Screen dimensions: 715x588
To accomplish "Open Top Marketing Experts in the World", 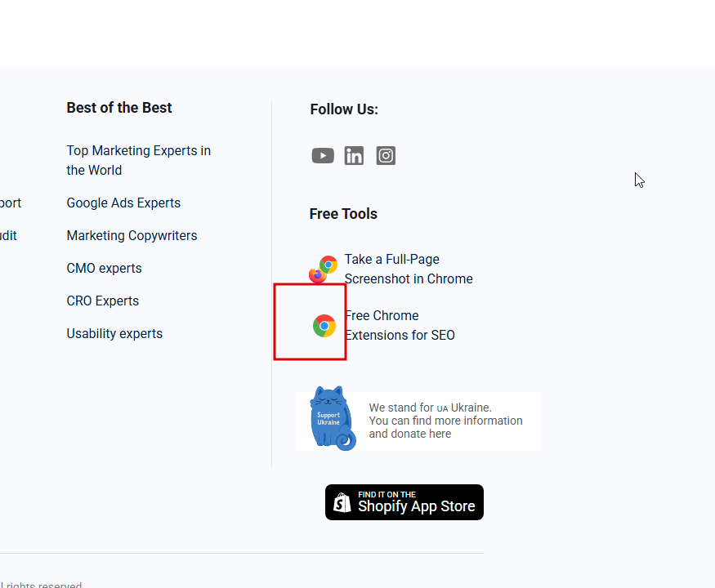I will pos(139,160).
